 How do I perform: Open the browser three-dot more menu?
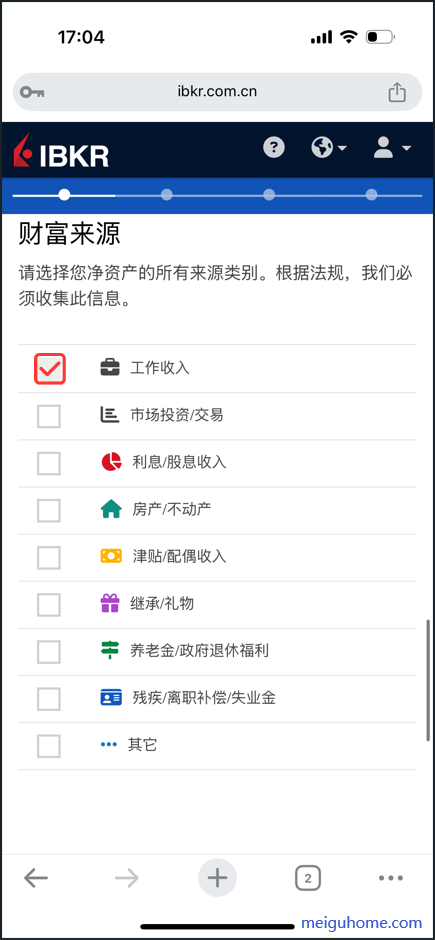(391, 878)
